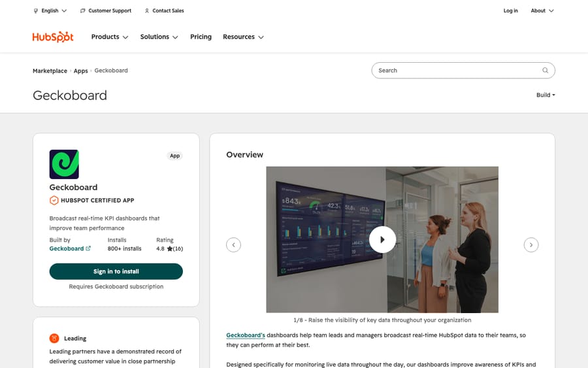
Task: Go to Apps breadcrumb
Action: [80, 71]
